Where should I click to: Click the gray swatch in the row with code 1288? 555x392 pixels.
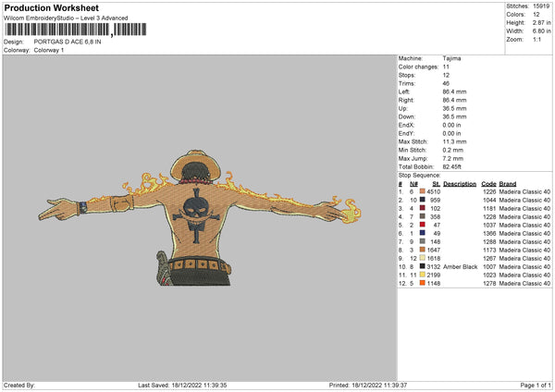click(423, 241)
